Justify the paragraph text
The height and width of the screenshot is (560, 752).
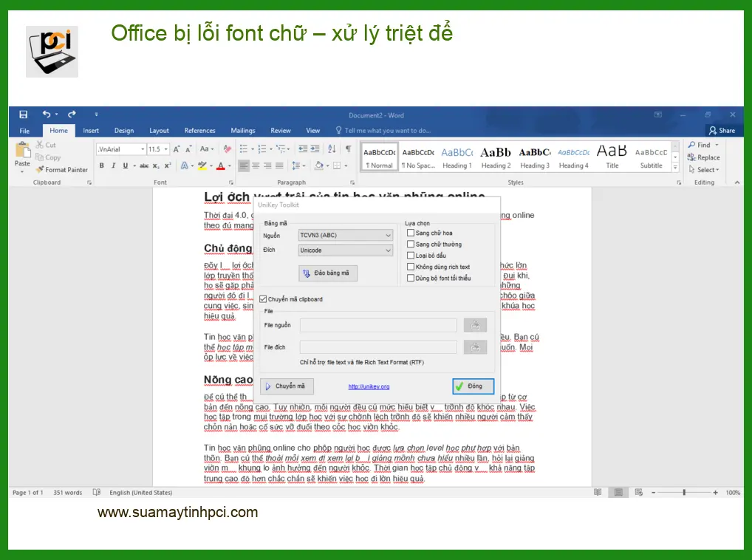pos(279,165)
